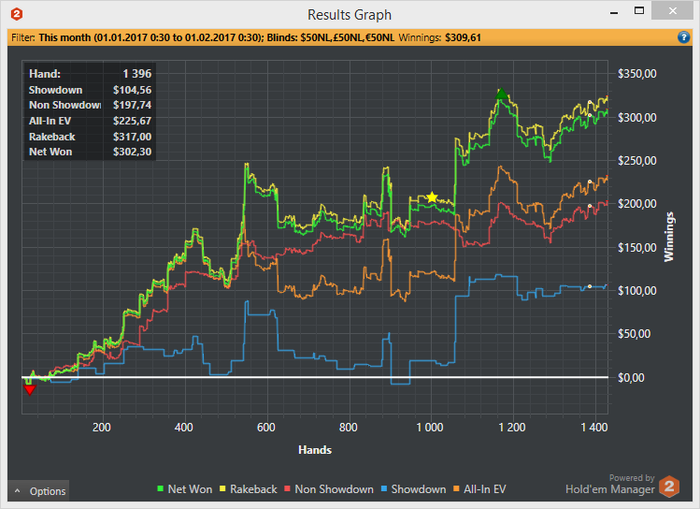Screen dimensions: 700x509
Task: Click the Hold'em Manager 2 title bar icon
Action: [x=17, y=14]
